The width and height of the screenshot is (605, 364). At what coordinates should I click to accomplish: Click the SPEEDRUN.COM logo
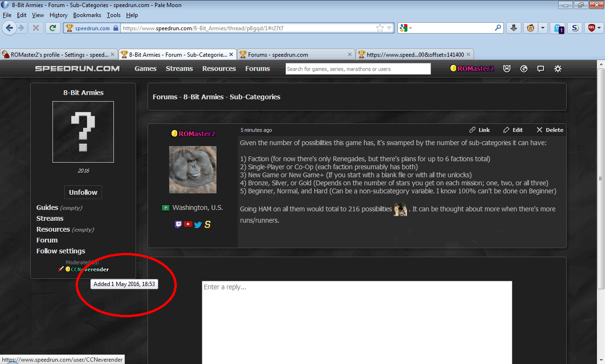(78, 69)
